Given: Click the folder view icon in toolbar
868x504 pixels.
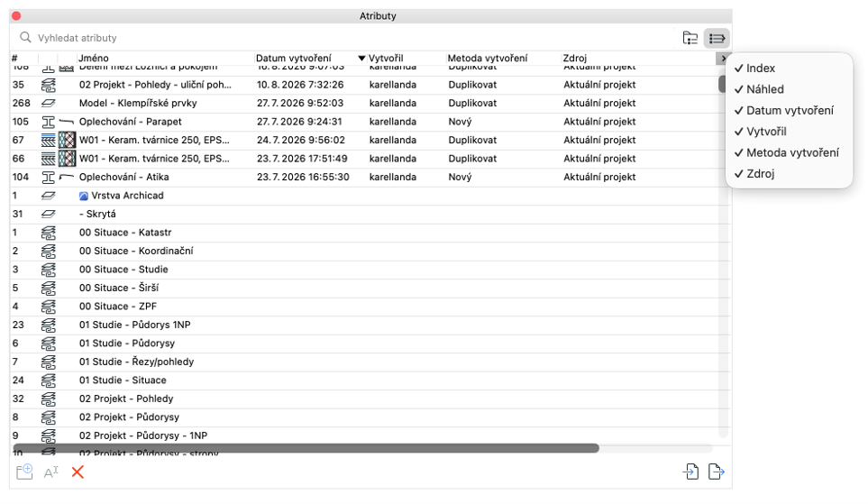Looking at the screenshot, I should tap(690, 38).
